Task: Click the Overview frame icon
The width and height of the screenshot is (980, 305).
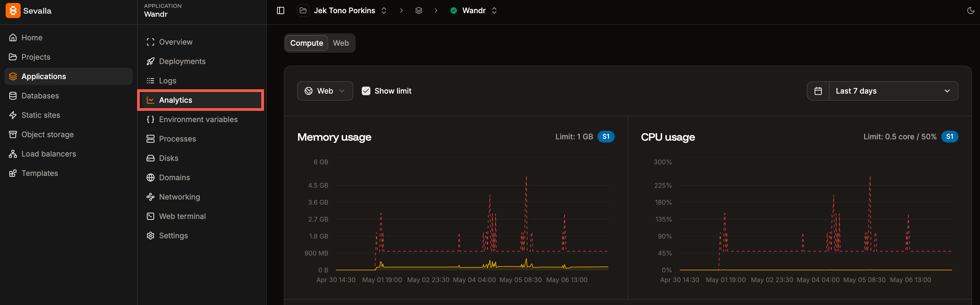Action: pos(151,42)
